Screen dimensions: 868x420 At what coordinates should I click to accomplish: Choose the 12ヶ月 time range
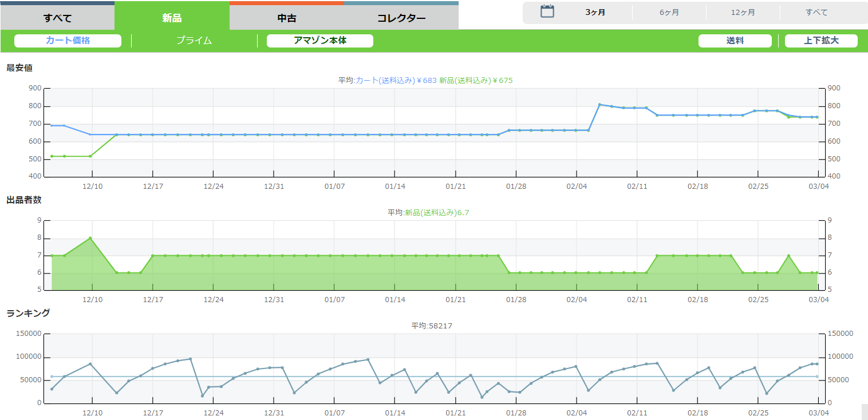(x=743, y=12)
